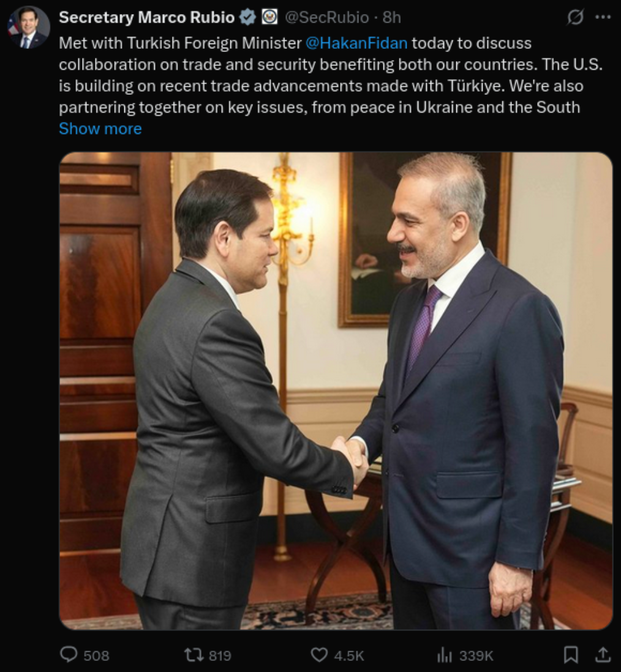The width and height of the screenshot is (621, 672).
Task: Click the 819 reposts count
Action: click(x=220, y=655)
